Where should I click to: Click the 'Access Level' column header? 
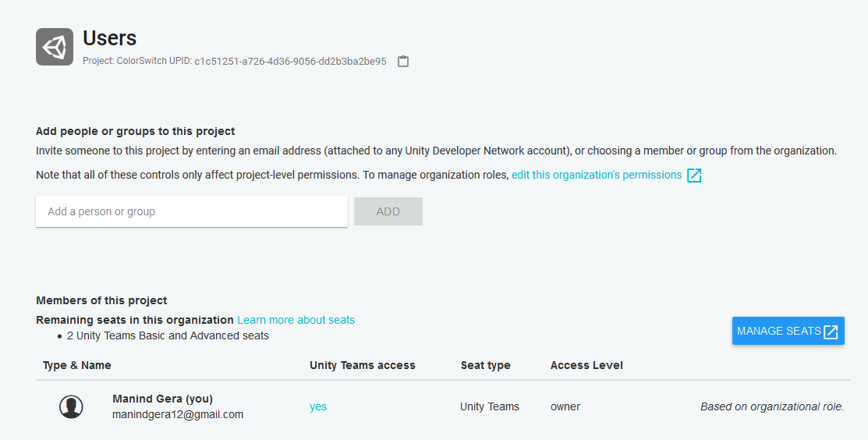tap(586, 365)
